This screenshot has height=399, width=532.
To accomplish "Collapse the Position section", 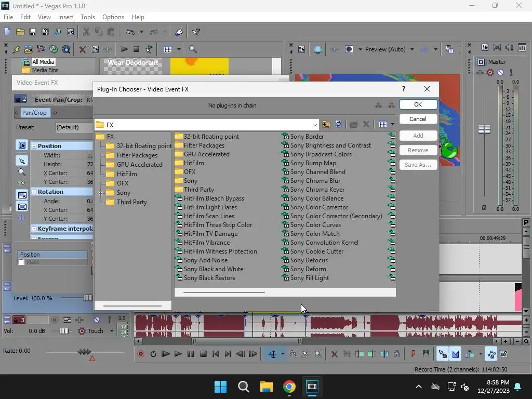I will (x=34, y=146).
